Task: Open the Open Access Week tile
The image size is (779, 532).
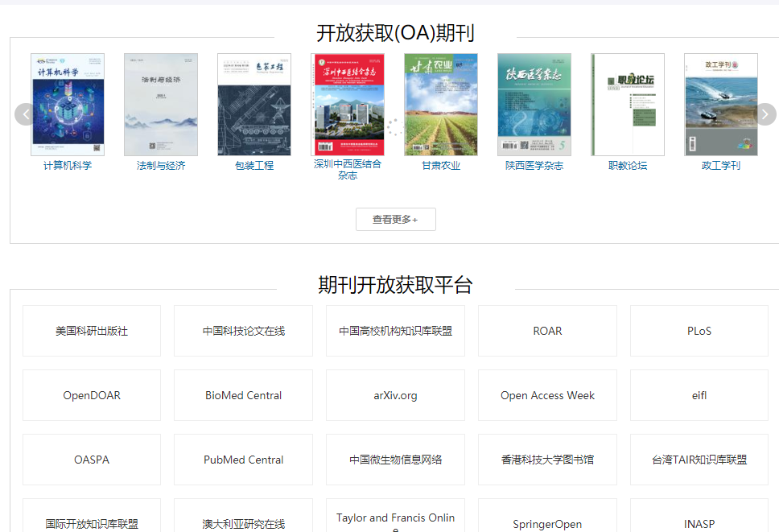Action: (547, 395)
